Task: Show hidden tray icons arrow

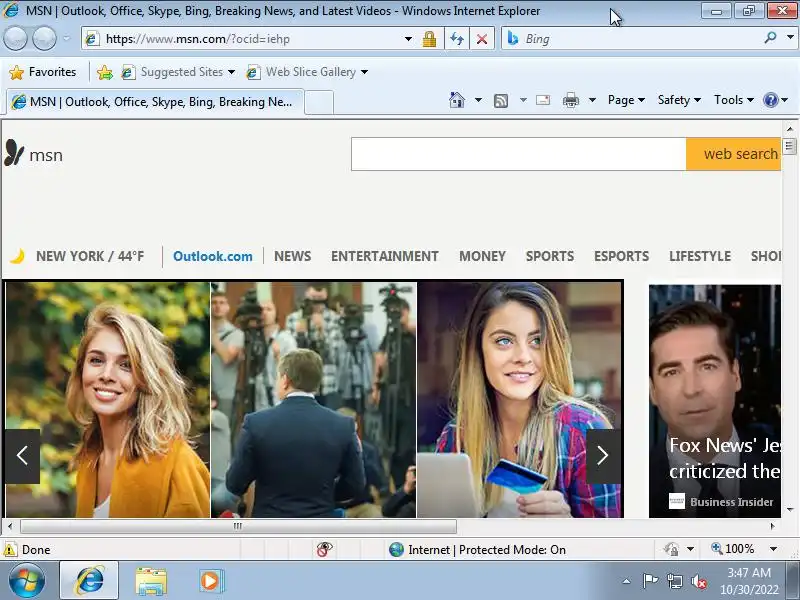Action: (627, 581)
